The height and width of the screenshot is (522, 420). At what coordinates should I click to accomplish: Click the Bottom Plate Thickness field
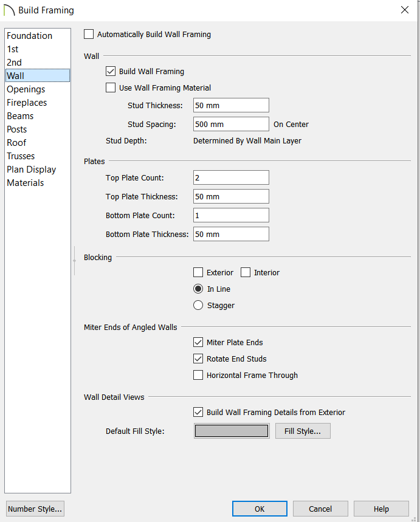pyautogui.click(x=231, y=234)
